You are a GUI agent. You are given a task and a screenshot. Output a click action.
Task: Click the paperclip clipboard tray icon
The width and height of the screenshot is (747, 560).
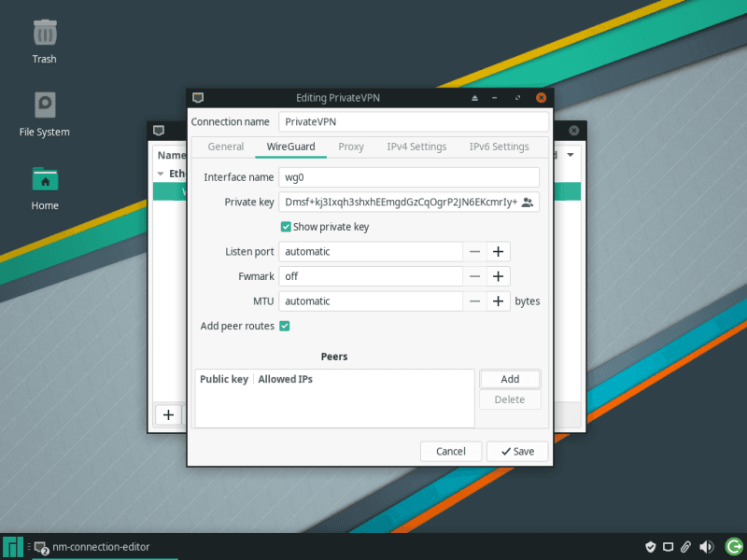[x=685, y=547]
